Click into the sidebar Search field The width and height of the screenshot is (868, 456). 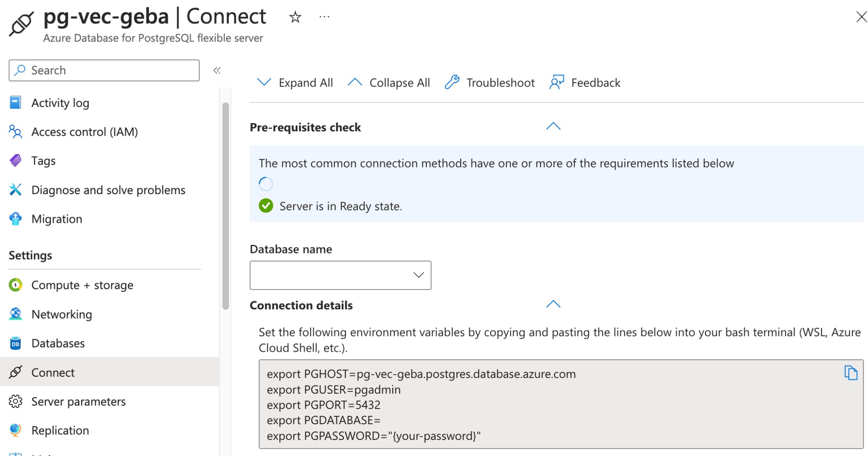pos(104,70)
